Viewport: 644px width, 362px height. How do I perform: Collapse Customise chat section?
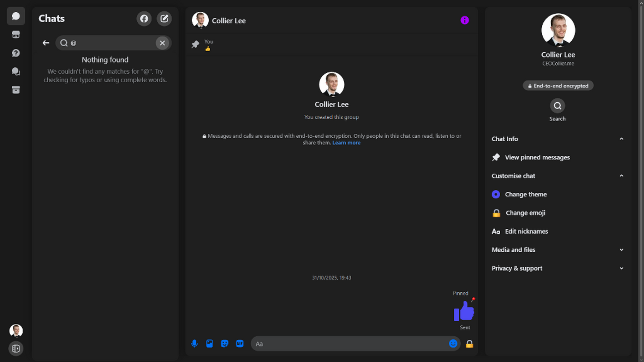[x=558, y=176]
